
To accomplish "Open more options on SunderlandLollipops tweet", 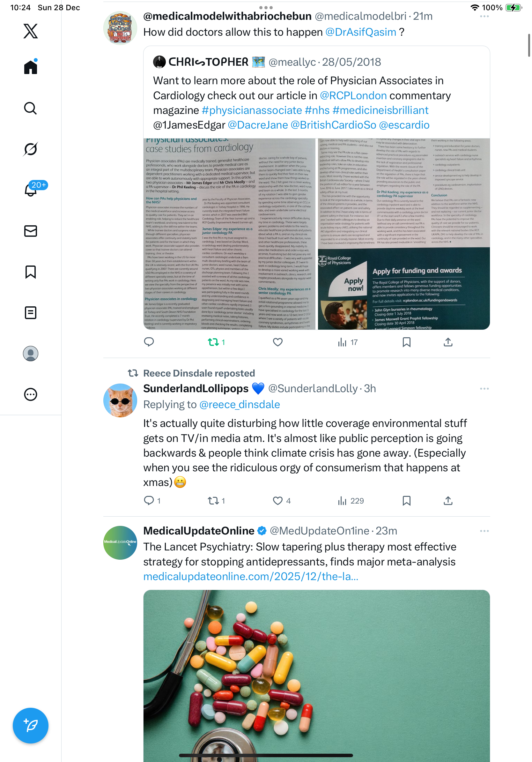I will (484, 389).
